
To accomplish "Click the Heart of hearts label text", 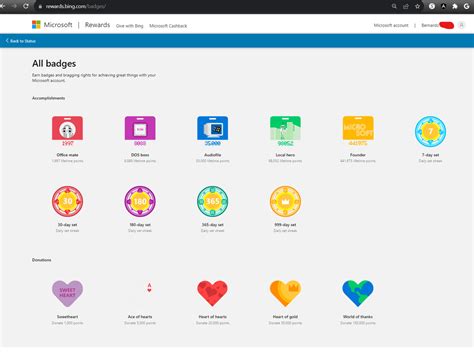I will point(213,317).
